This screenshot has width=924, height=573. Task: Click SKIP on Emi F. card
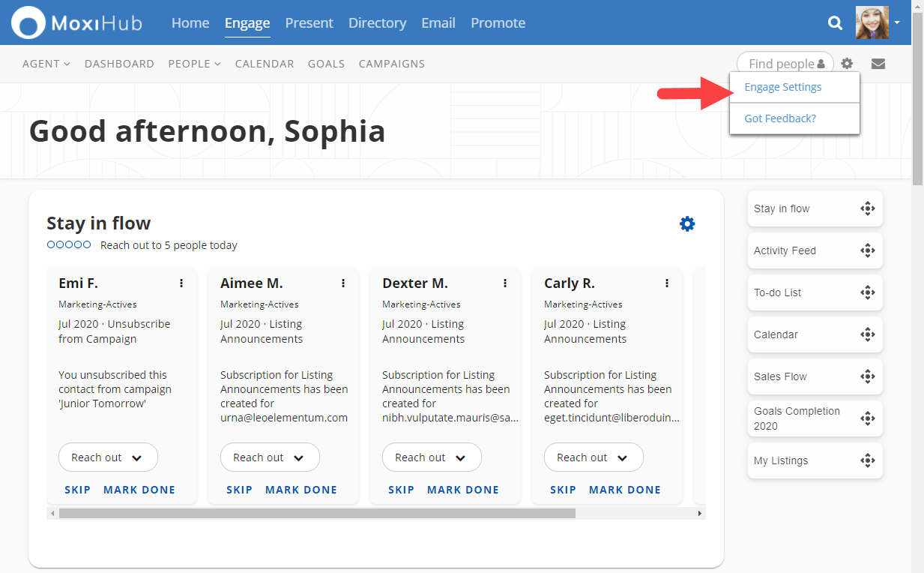click(77, 490)
